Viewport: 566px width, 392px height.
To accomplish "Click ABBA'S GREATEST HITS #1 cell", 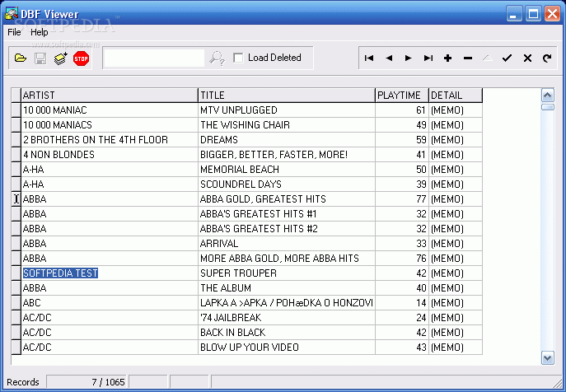I will (x=287, y=213).
